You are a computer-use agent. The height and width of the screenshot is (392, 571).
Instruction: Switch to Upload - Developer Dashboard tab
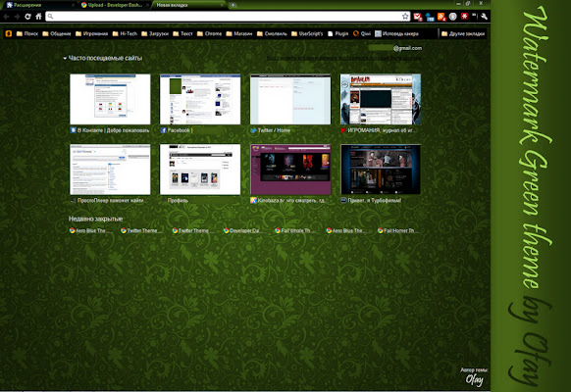click(x=115, y=5)
